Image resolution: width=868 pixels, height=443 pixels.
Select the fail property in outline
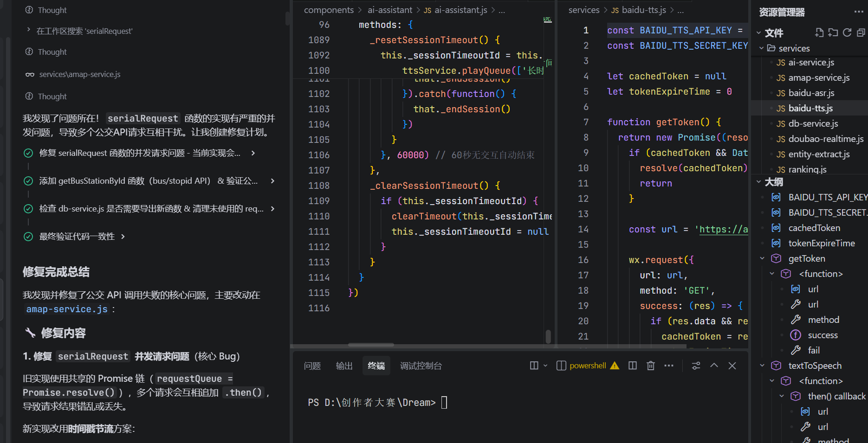coord(814,350)
